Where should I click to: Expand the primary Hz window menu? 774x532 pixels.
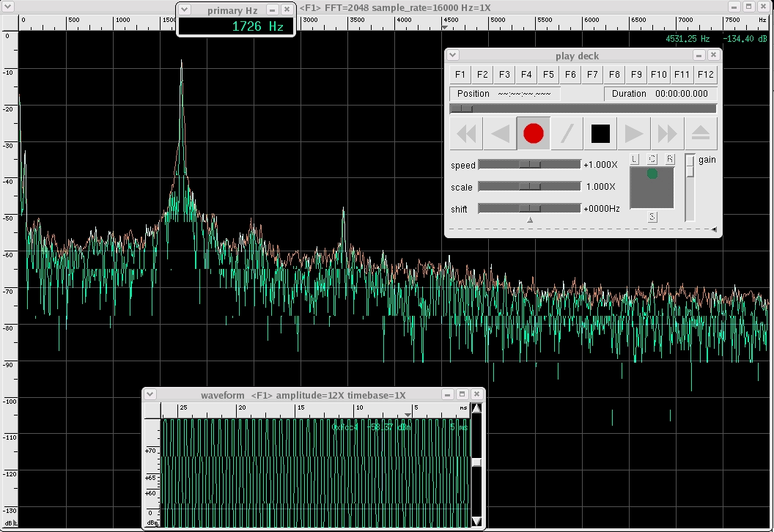(x=185, y=10)
